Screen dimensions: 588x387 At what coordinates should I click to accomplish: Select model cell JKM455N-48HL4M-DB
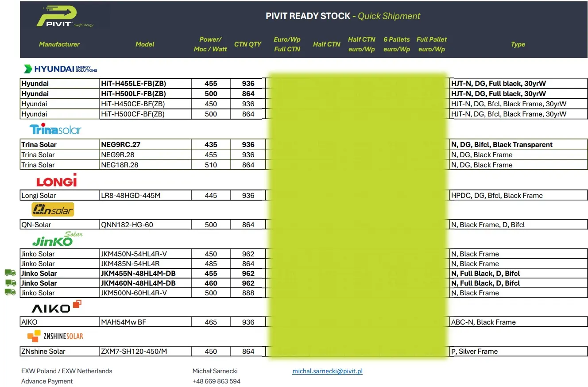point(146,273)
